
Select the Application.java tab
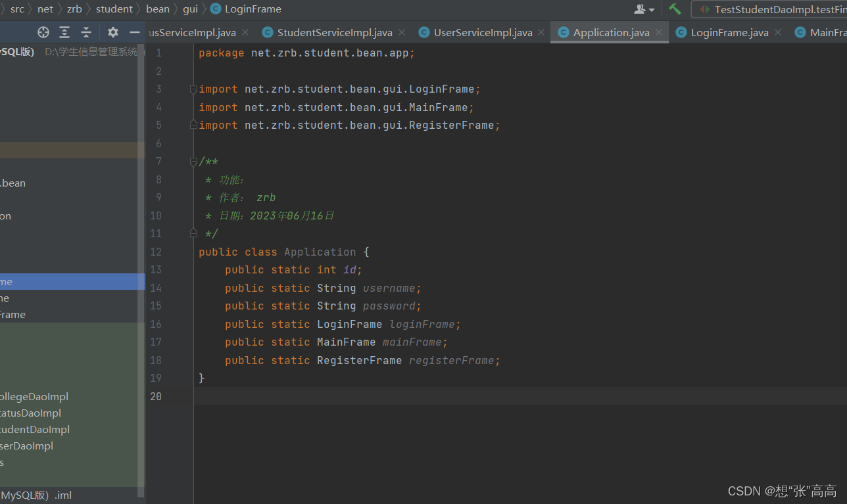pyautogui.click(x=611, y=32)
